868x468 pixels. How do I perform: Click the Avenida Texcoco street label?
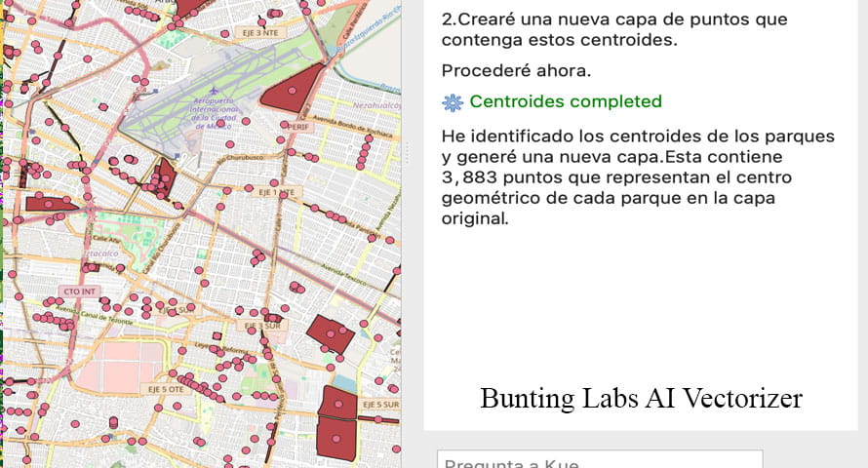343,275
